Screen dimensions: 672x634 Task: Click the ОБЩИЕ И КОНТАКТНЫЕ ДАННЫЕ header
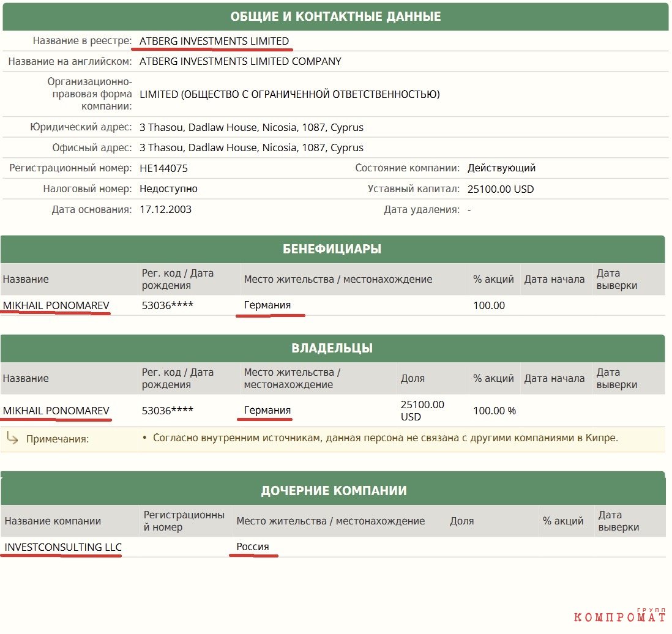[335, 17]
